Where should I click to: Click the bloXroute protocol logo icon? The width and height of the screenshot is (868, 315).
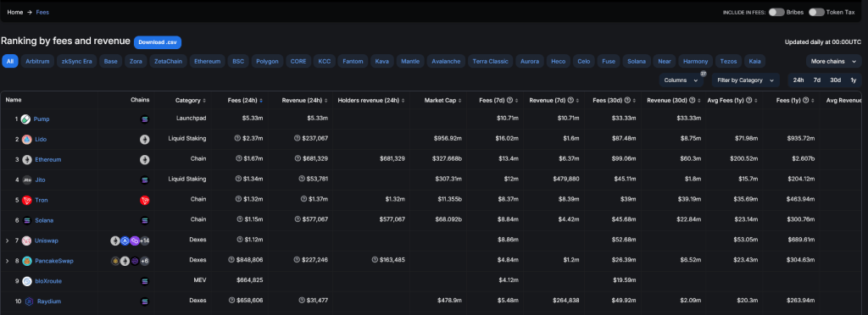(x=26, y=281)
